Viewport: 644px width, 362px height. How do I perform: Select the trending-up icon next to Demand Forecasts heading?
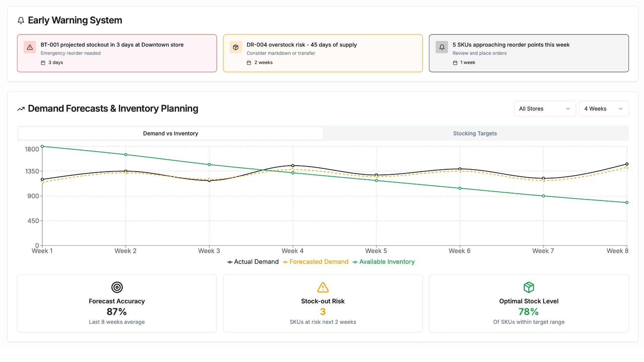click(x=21, y=109)
